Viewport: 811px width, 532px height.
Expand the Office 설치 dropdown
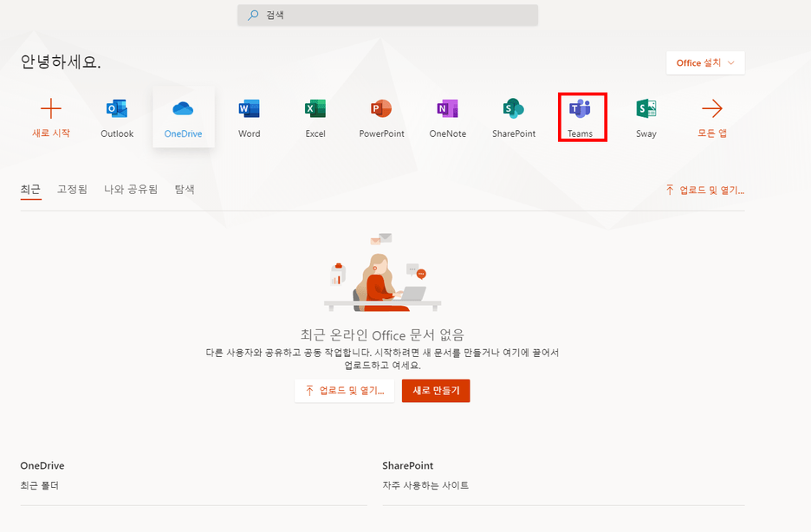(x=705, y=63)
